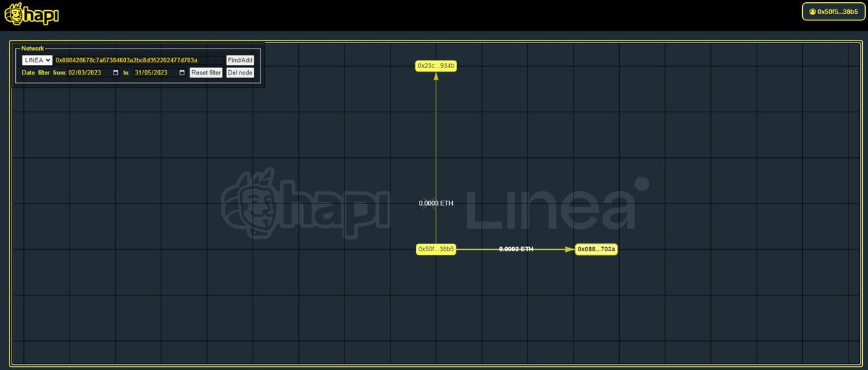Click the Reset filter button

pos(206,72)
